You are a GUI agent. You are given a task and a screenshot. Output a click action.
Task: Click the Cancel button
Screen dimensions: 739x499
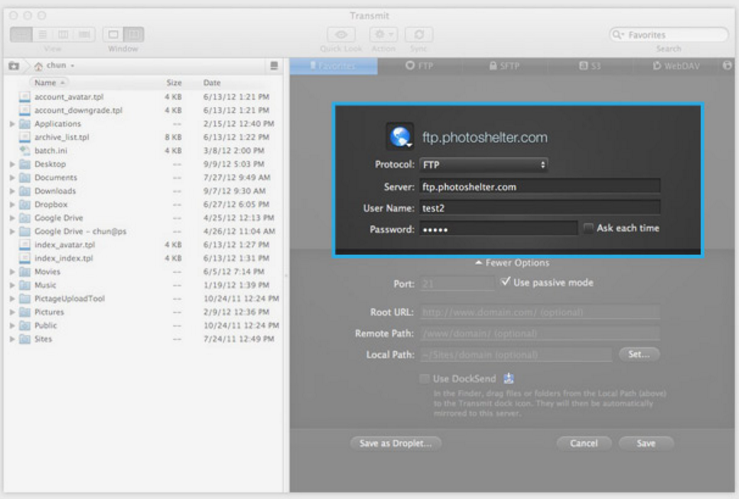[x=583, y=442]
